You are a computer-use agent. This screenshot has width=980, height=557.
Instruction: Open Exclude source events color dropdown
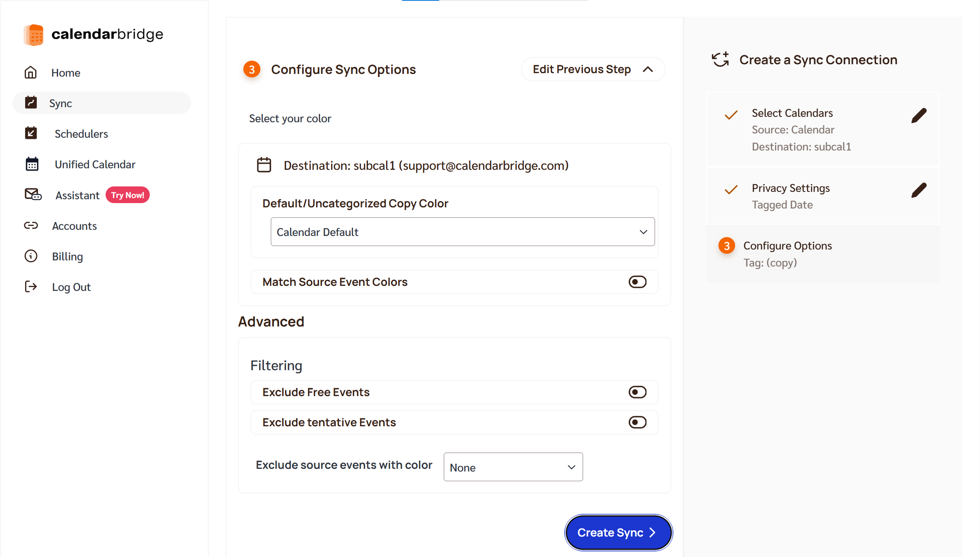click(513, 467)
